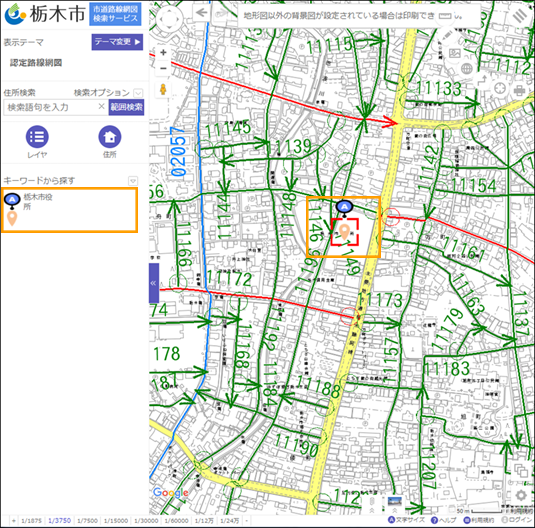Click the minus at scale bar end
Screen dimensions: 535x528
click(x=246, y=521)
